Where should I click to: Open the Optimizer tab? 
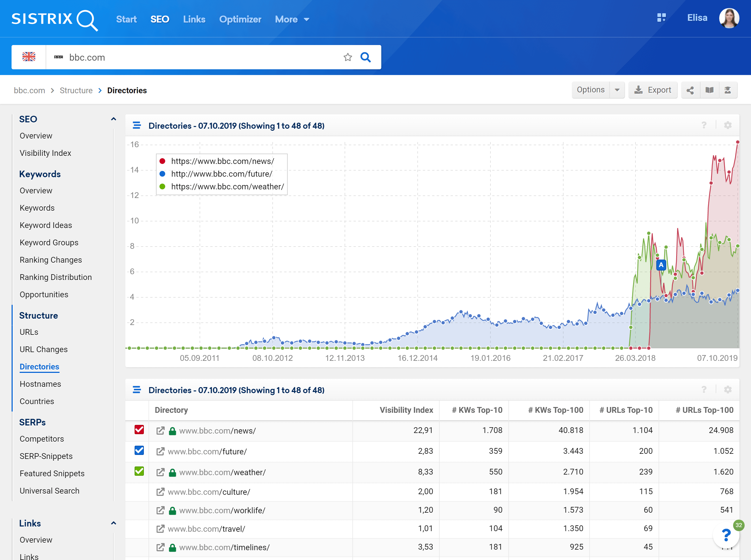(x=240, y=19)
